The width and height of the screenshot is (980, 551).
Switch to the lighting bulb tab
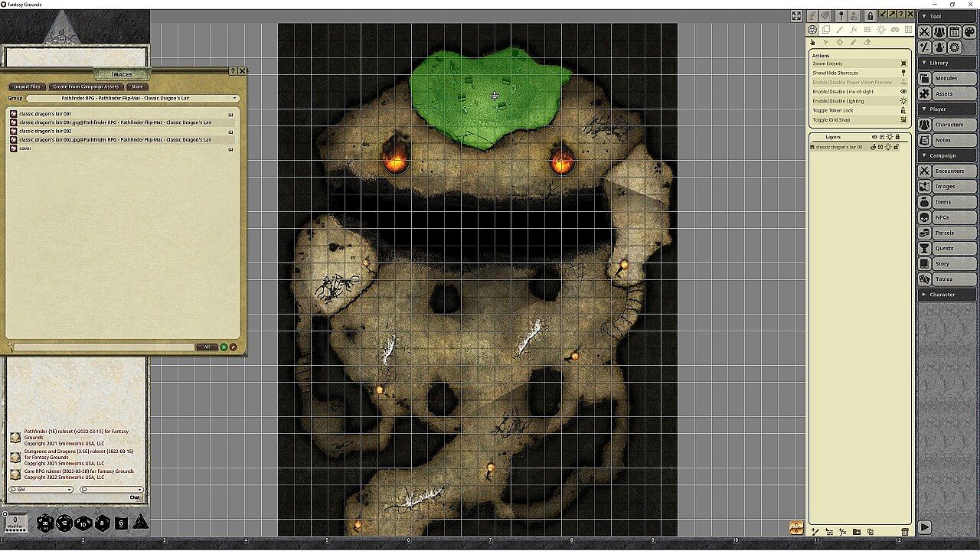[881, 30]
